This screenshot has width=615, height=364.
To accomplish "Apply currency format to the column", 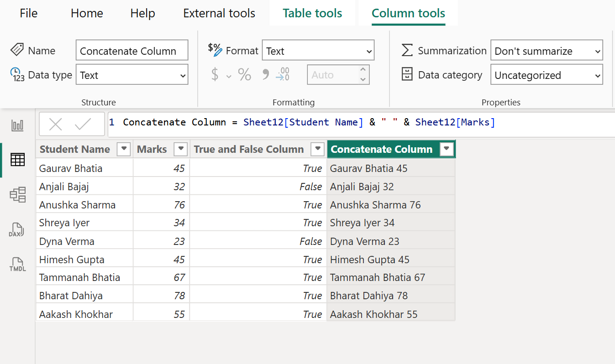I will (216, 75).
